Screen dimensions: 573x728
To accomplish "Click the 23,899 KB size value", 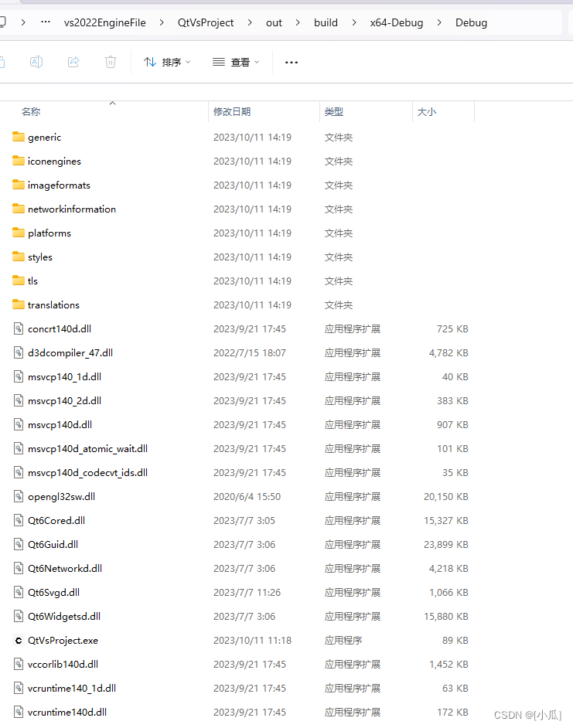I will [445, 545].
